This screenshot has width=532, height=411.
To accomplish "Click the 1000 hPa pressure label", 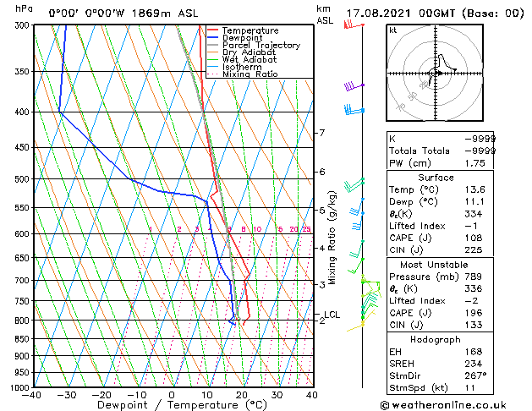I will point(22,387).
